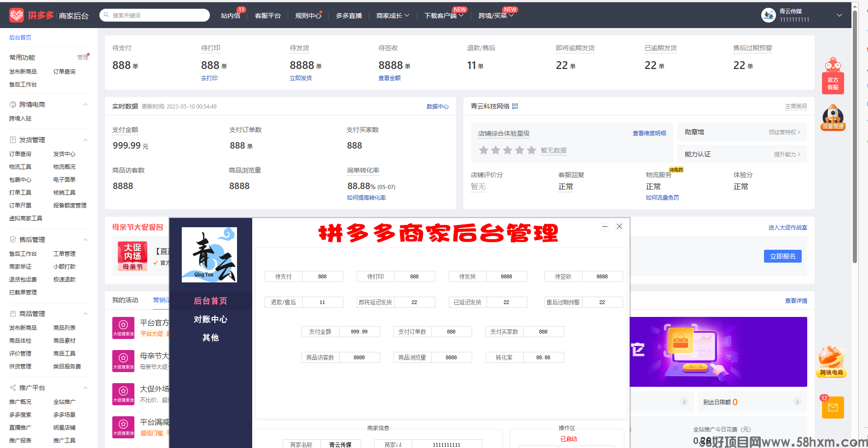Click the official customer service mascot icon
The width and height of the screenshot is (868, 448).
833,75
